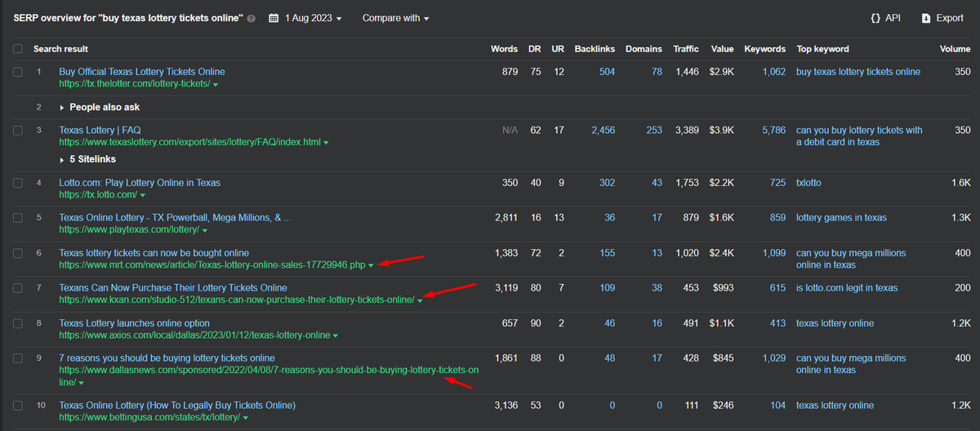Click the API curly braces icon
The width and height of the screenshot is (980, 431).
coord(875,18)
